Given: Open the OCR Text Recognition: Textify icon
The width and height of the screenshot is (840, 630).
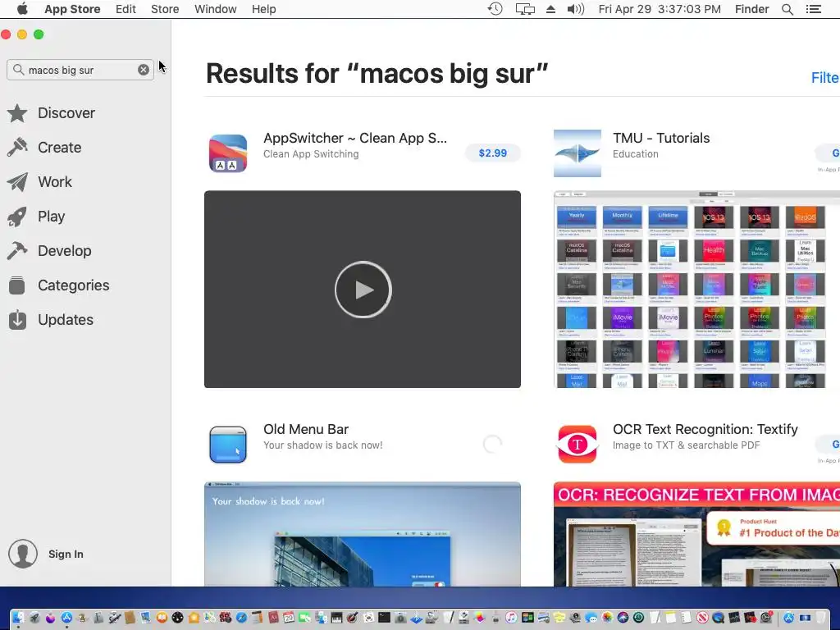Looking at the screenshot, I should [x=577, y=444].
